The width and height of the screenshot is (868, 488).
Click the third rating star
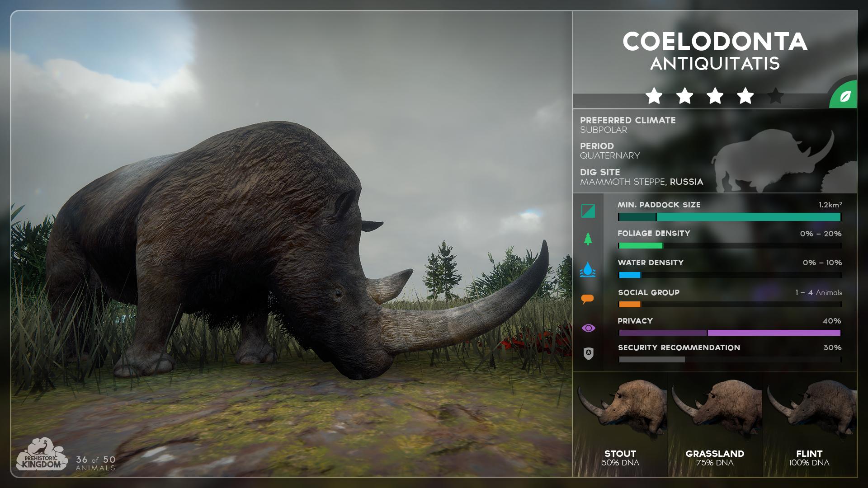715,96
